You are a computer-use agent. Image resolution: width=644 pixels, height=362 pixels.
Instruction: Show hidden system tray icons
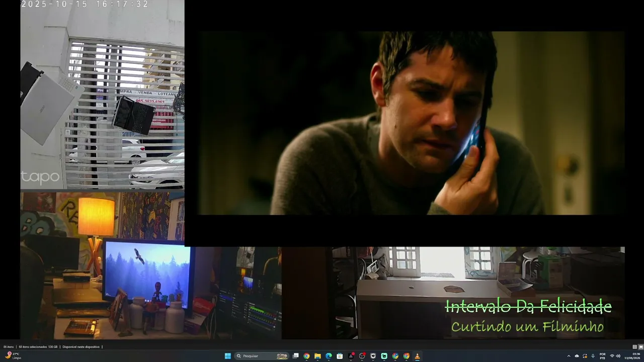pos(569,356)
